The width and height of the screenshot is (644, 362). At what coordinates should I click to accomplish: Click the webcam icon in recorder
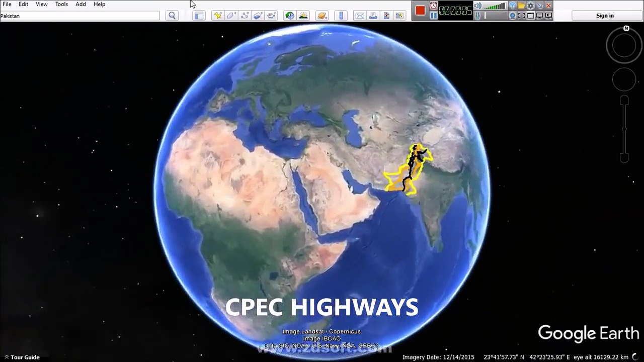(x=513, y=16)
